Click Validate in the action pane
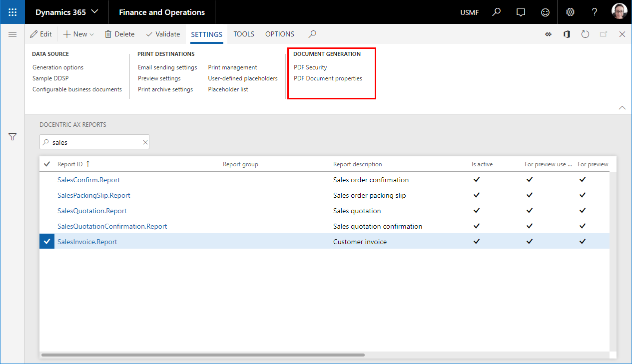 [x=163, y=34]
